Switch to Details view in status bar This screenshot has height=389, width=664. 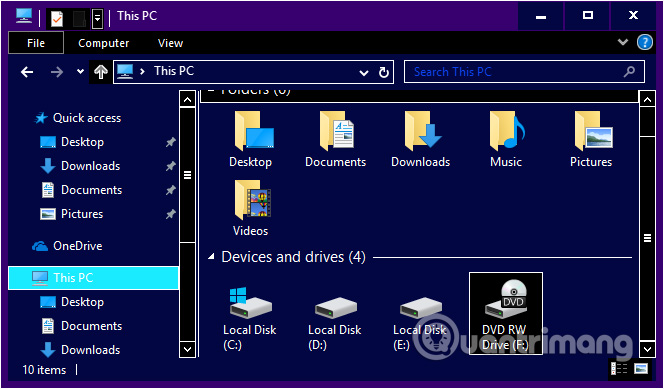click(x=619, y=369)
